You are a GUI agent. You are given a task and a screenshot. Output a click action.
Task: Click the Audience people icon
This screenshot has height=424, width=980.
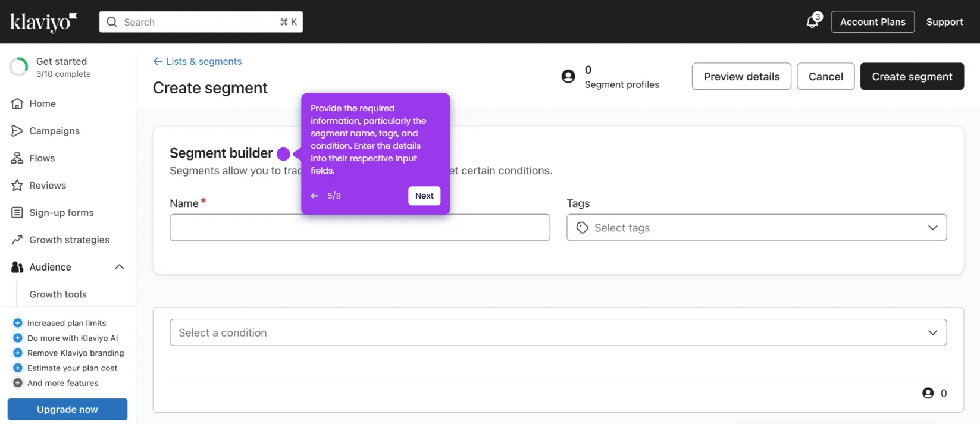[17, 268]
